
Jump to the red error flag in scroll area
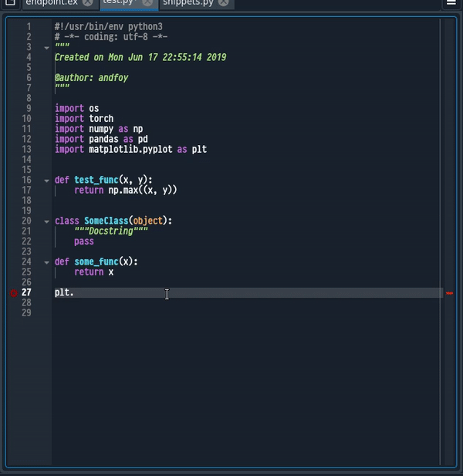tap(449, 293)
